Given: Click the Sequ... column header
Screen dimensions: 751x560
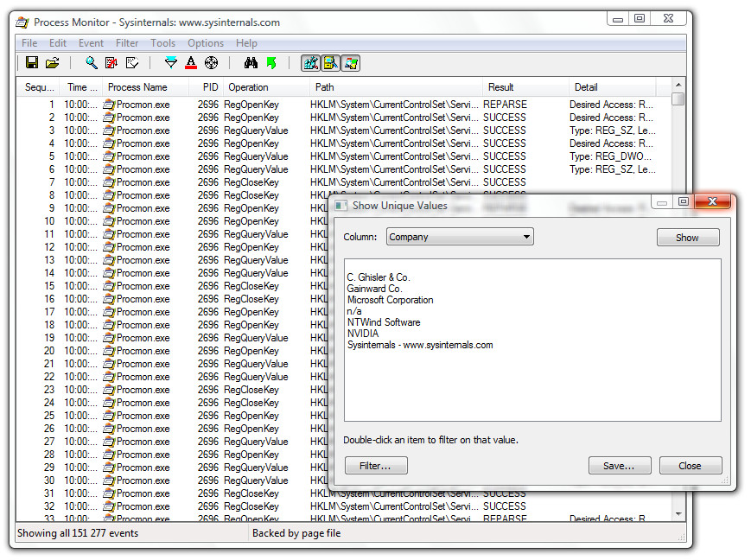Looking at the screenshot, I should click(x=39, y=87).
